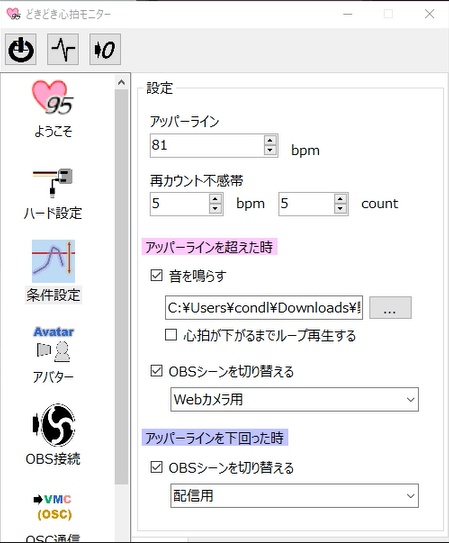Toggle 音を鳴らす play sound checkbox
Screen dimensions: 449x543
tap(156, 276)
